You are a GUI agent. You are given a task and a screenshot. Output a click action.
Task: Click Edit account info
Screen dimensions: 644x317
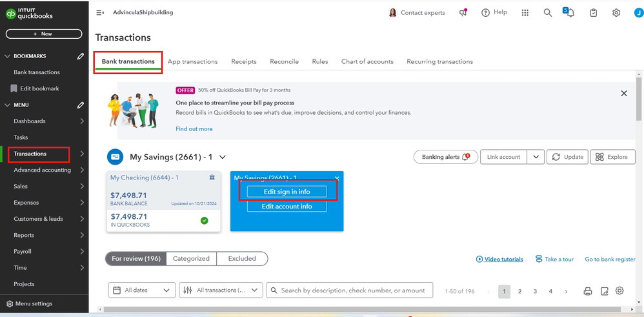(x=287, y=207)
